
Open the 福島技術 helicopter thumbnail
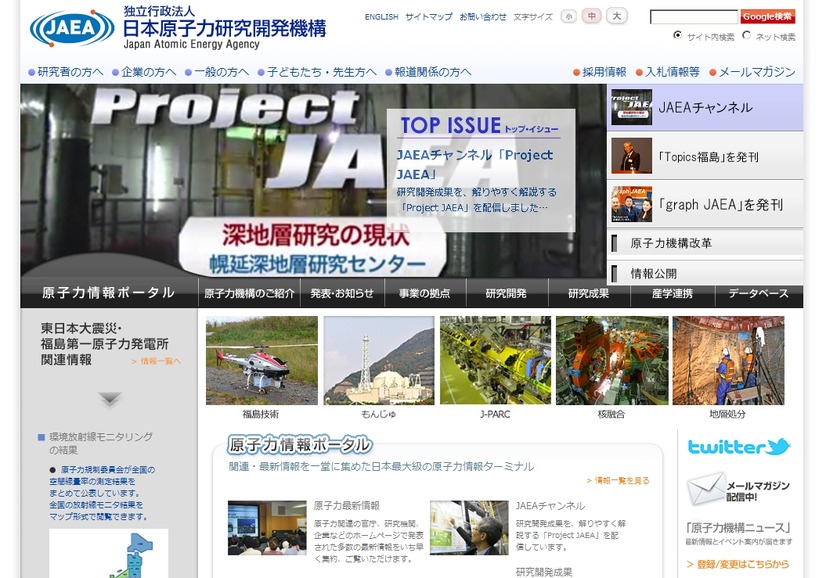coord(261,361)
